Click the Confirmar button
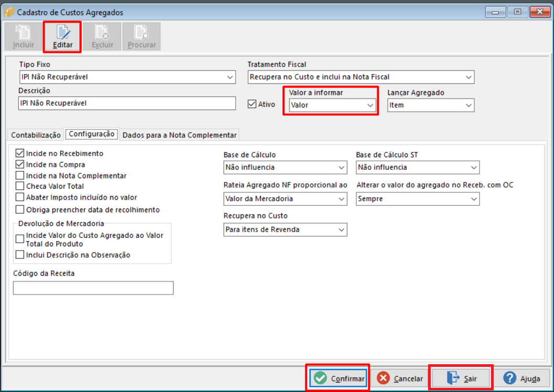The height and width of the screenshot is (392, 554). [x=338, y=378]
